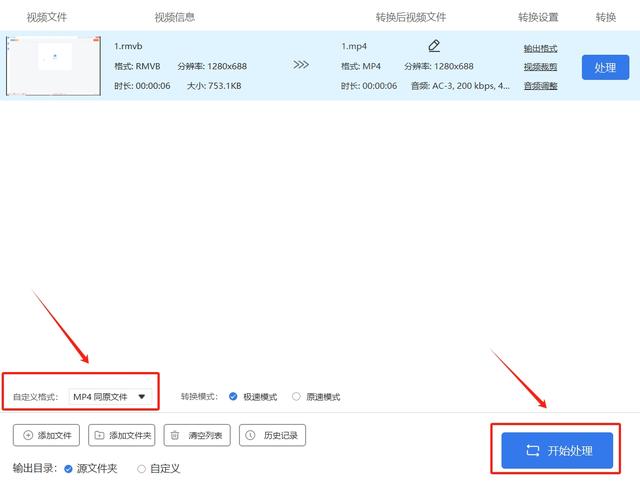Viewport: 640px width, 486px height.
Task: Click the plus icon on Add File button
Action: [28, 435]
